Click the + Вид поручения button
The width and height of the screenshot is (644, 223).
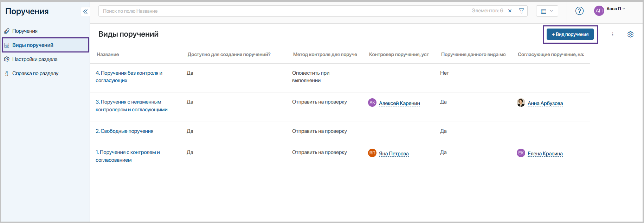coord(570,35)
